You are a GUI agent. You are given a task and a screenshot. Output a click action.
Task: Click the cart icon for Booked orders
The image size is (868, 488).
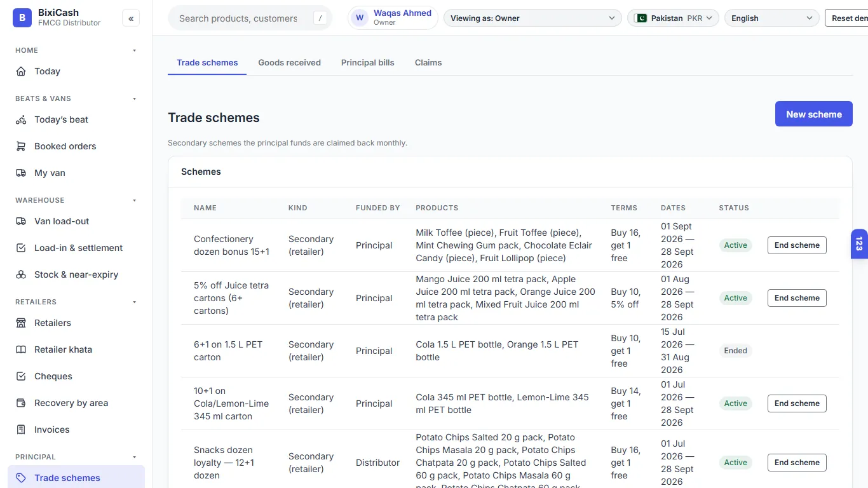tap(21, 146)
